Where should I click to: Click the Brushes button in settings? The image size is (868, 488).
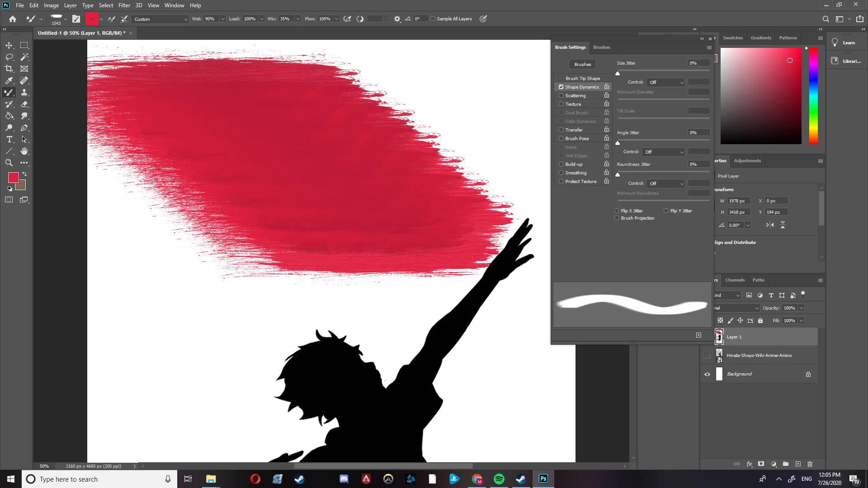point(582,64)
